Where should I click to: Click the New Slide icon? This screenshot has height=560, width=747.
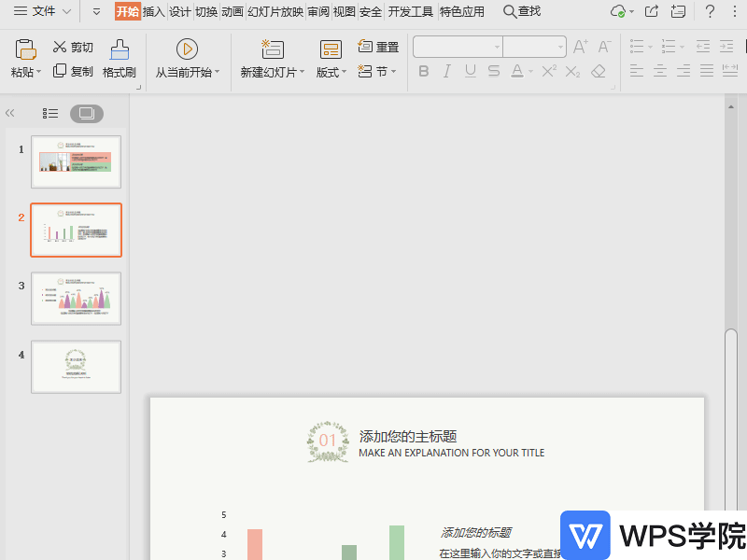tap(272, 49)
